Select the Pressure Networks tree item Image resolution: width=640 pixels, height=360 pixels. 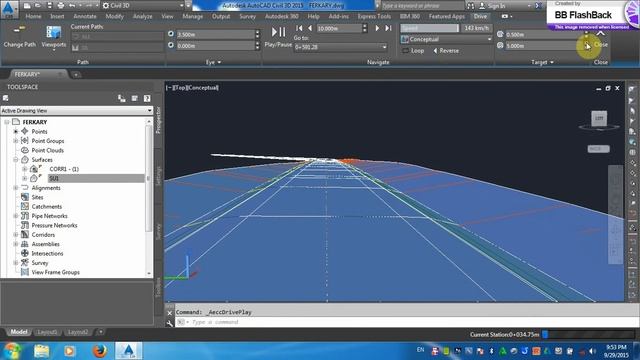coord(54,225)
